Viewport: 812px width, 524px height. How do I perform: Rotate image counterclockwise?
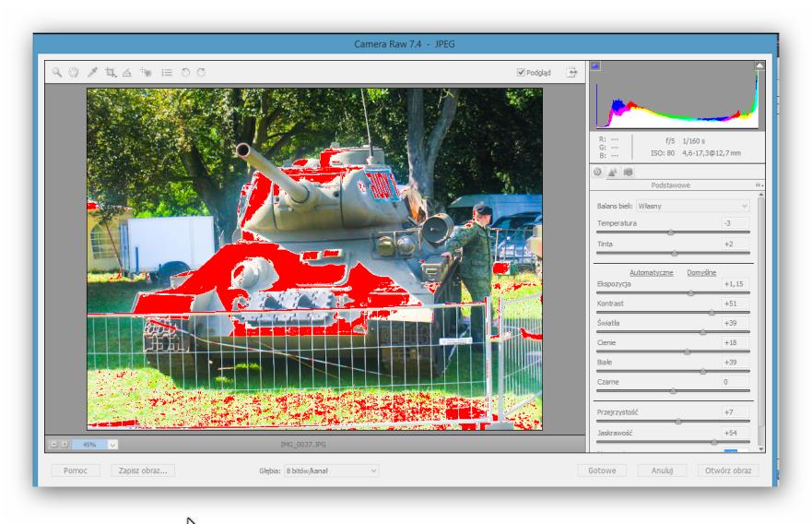coord(185,73)
